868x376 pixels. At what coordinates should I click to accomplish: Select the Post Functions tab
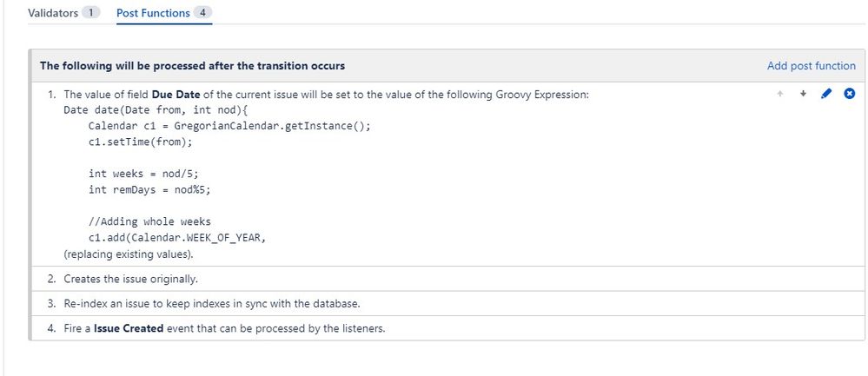click(153, 13)
